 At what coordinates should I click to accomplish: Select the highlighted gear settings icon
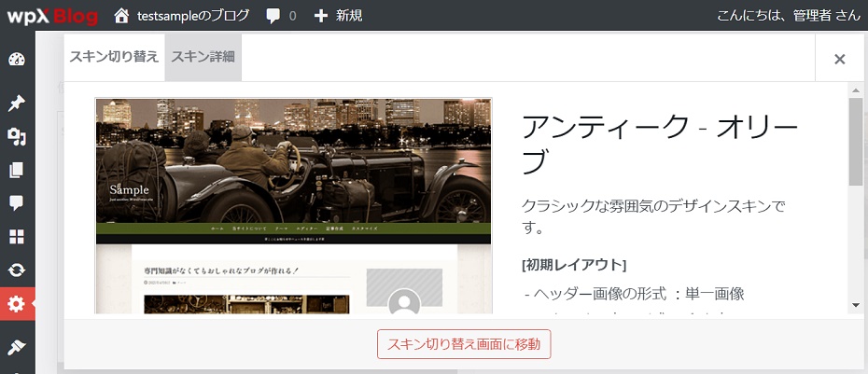pyautogui.click(x=17, y=304)
